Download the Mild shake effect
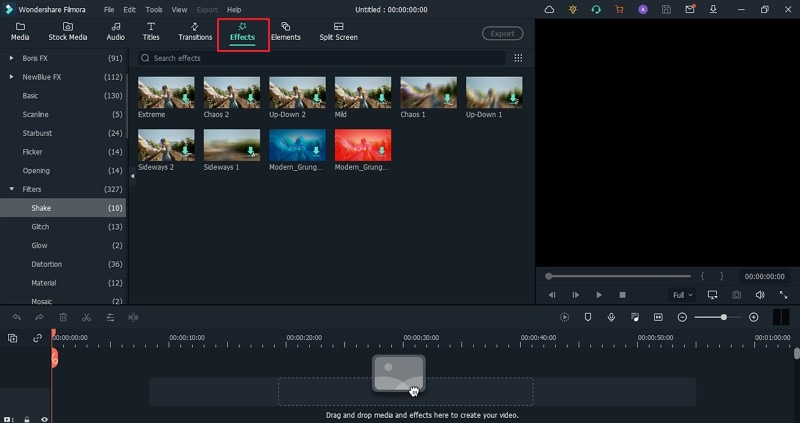The width and height of the screenshot is (800, 423). coord(382,98)
